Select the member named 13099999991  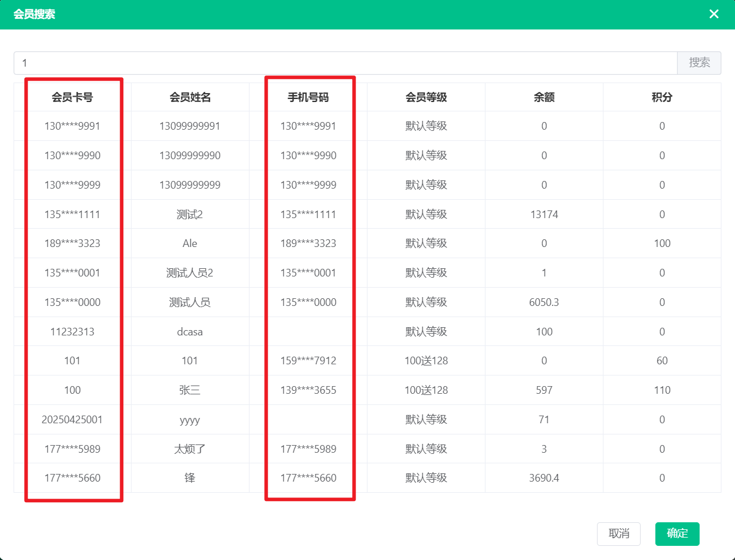[190, 126]
